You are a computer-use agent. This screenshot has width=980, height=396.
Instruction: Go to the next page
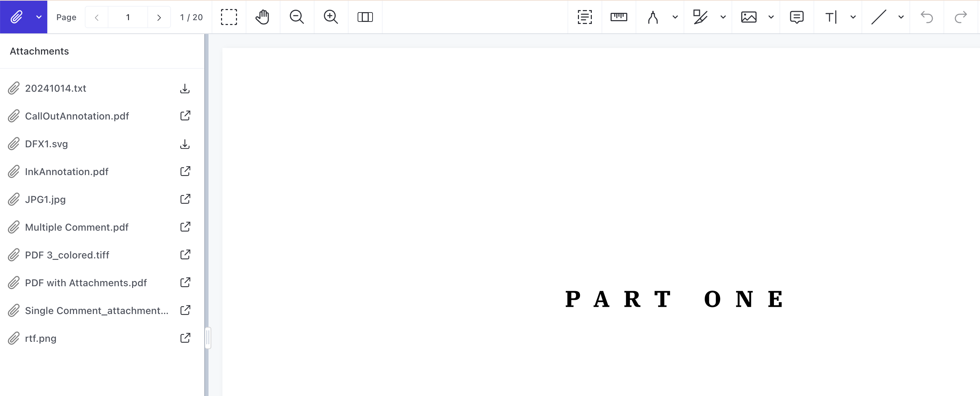[x=159, y=17]
